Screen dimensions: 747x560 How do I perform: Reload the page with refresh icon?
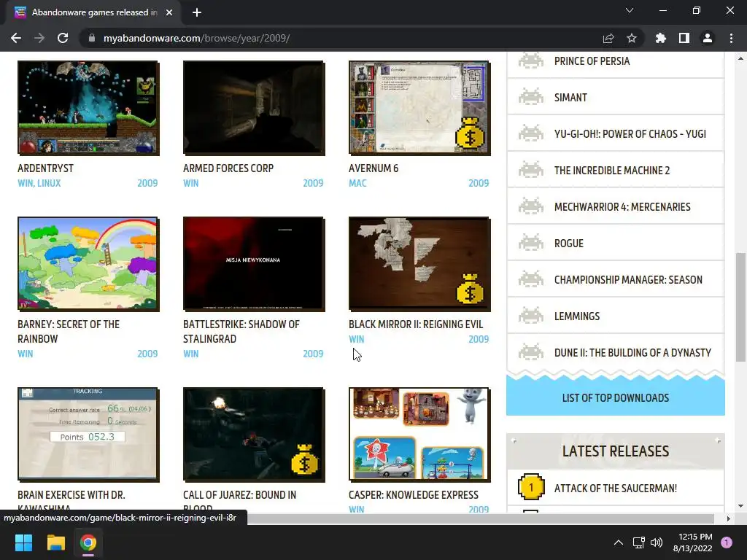[x=63, y=38]
